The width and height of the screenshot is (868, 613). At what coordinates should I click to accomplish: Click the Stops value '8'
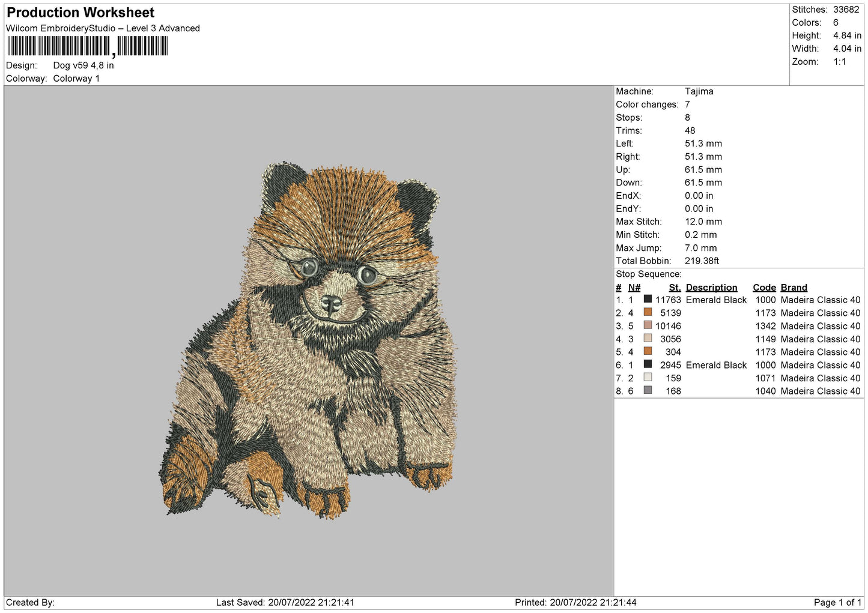pyautogui.click(x=687, y=118)
